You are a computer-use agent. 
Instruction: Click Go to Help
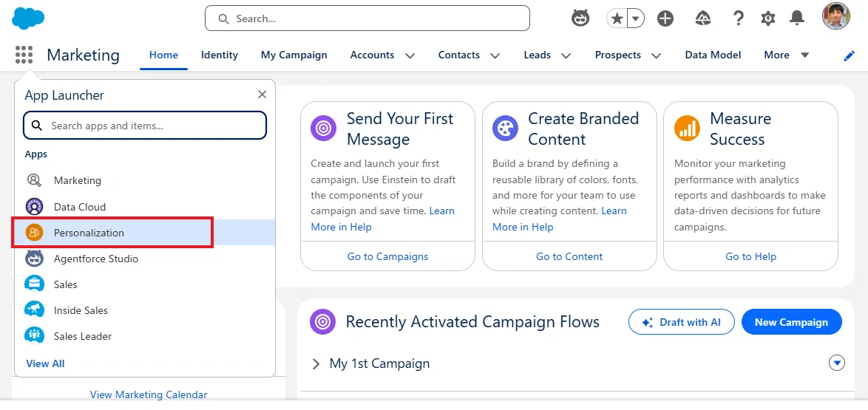[x=750, y=256]
